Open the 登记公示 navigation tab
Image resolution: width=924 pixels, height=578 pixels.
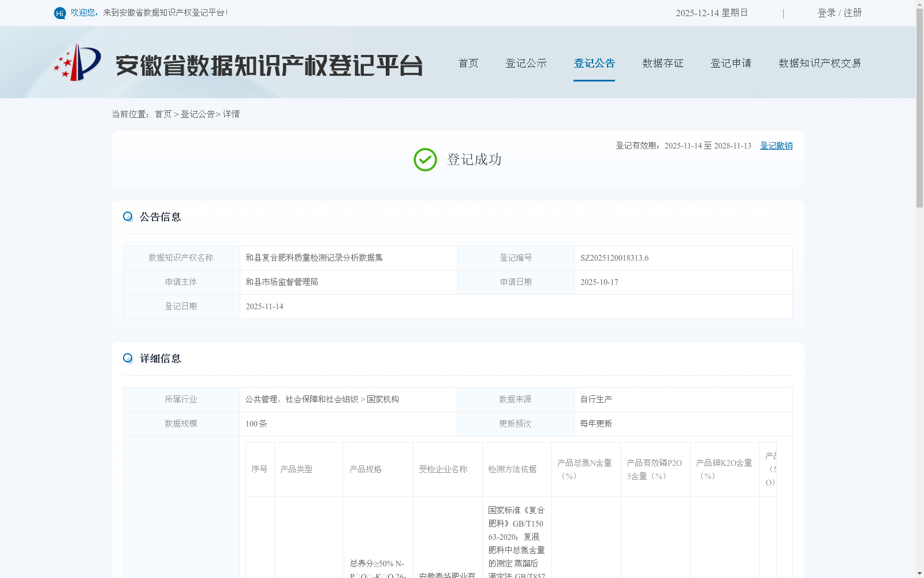526,63
